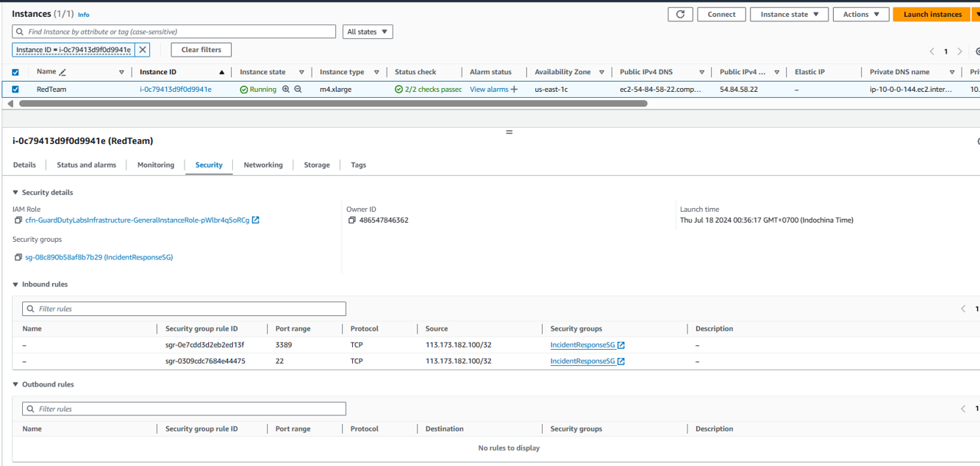
Task: Switch to the Monitoring tab
Action: 155,165
